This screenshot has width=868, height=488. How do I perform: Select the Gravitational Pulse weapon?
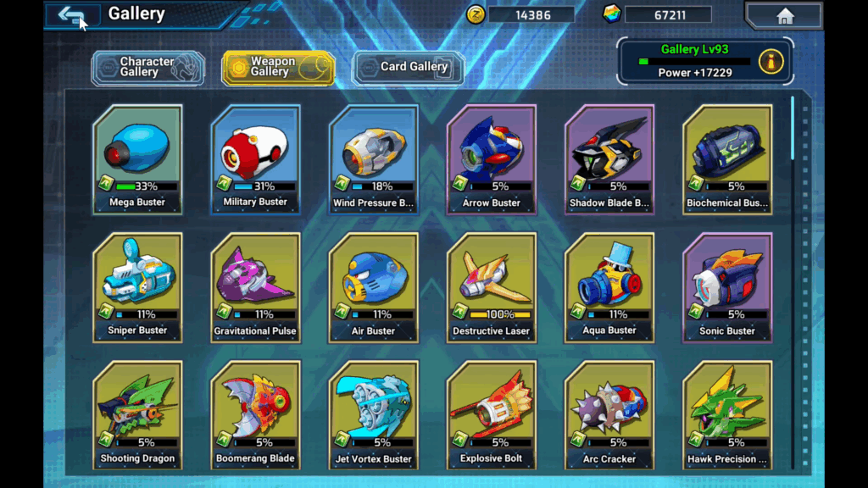255,288
